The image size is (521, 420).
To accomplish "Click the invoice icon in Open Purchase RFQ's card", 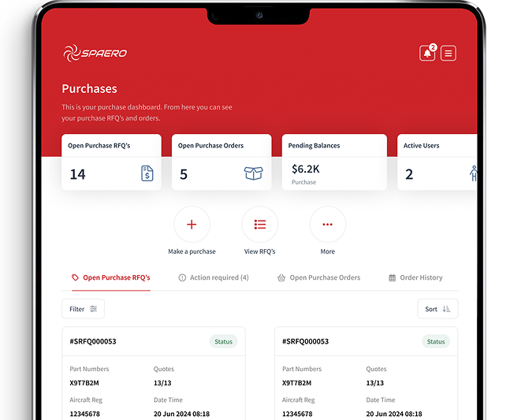I will pyautogui.click(x=147, y=173).
